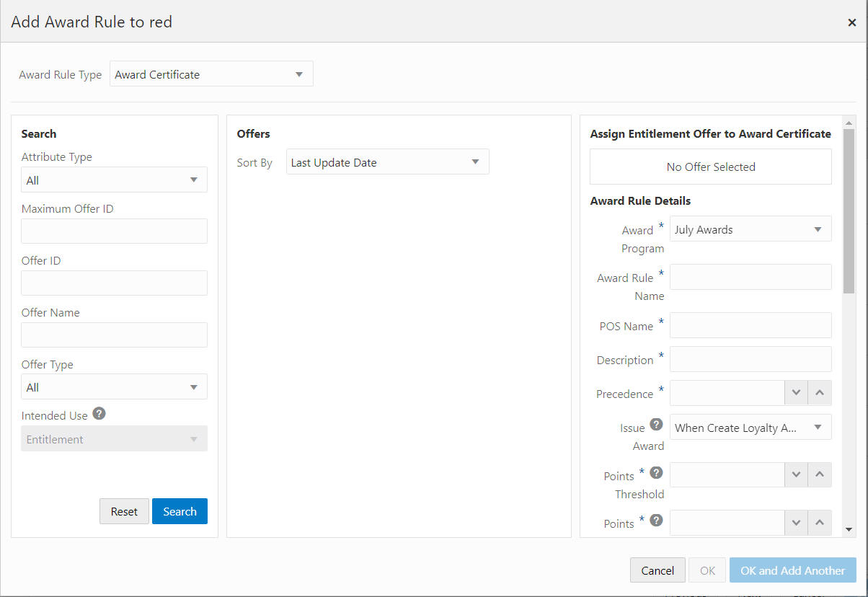Show help for Issue Award

[656, 424]
